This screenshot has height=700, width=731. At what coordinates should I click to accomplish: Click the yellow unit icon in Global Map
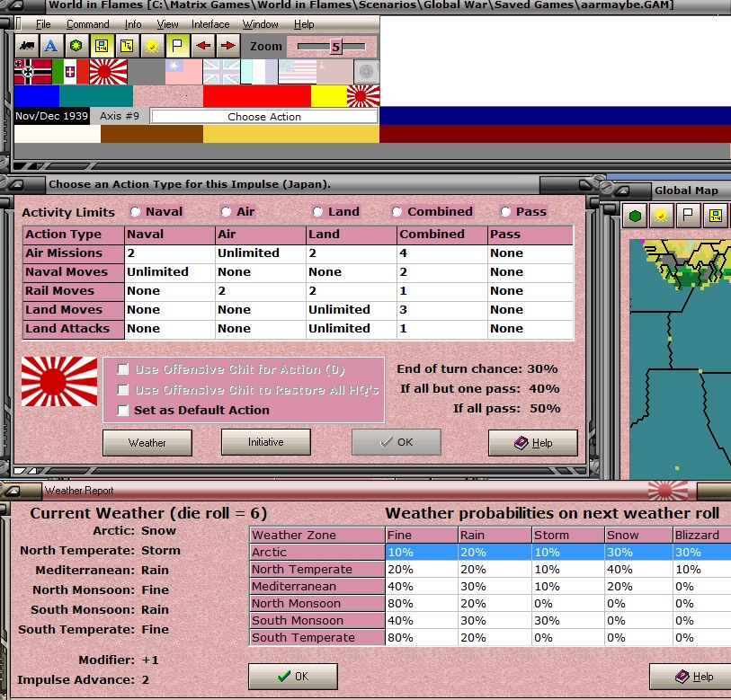[715, 216]
